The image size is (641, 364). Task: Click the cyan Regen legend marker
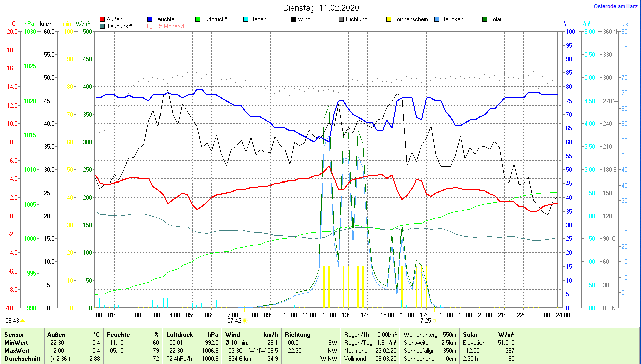pos(246,19)
